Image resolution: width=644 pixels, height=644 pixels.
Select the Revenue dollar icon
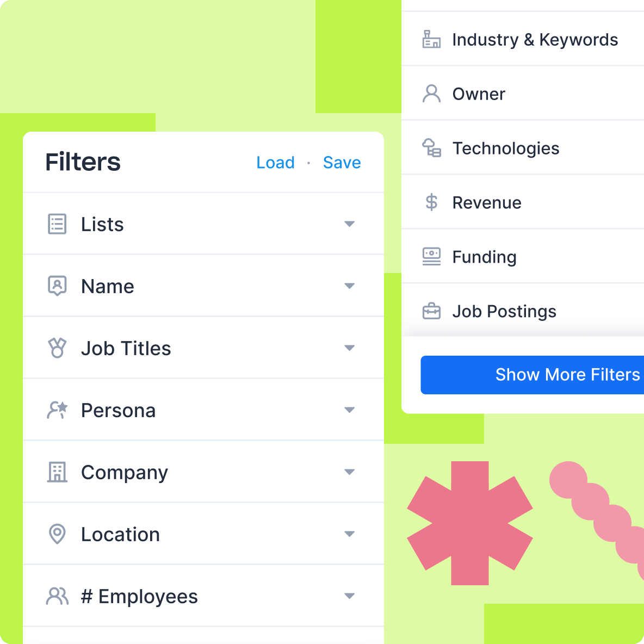[431, 202]
